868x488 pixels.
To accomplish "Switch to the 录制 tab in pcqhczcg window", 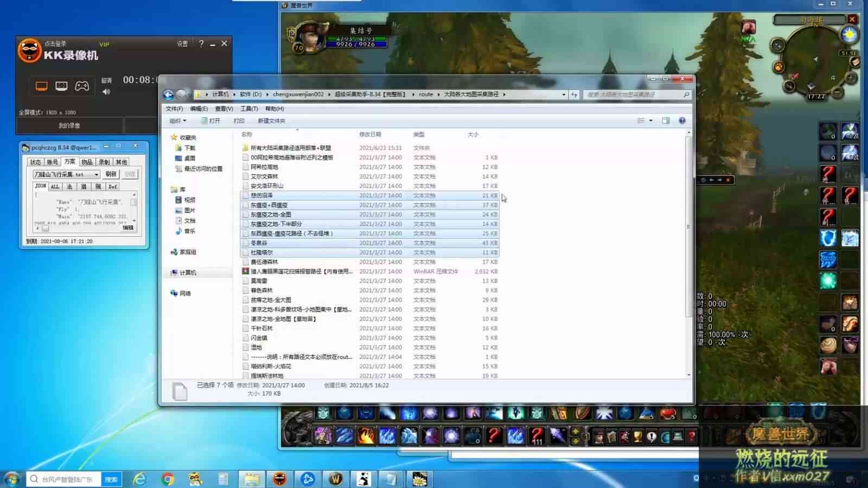I will [x=104, y=162].
